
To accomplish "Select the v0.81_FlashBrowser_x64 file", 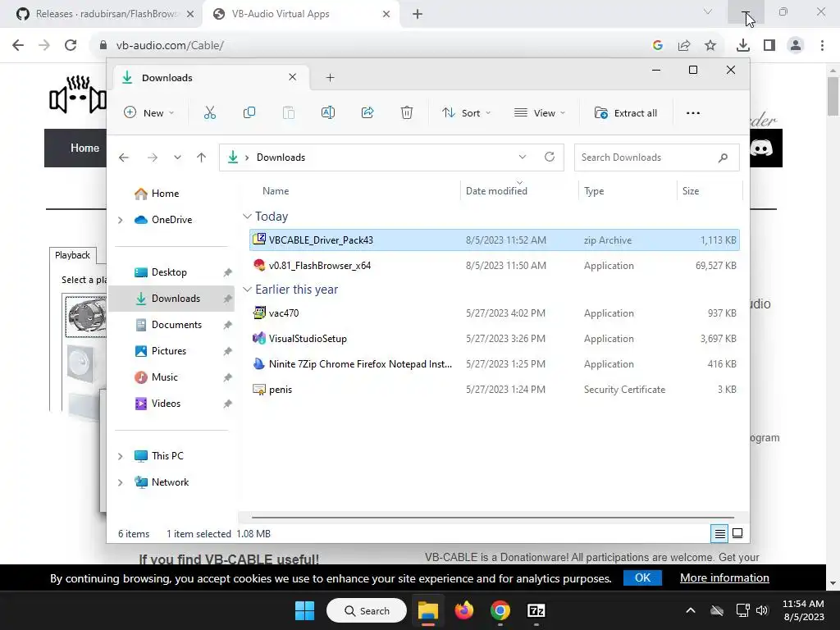I will pyautogui.click(x=495, y=266).
